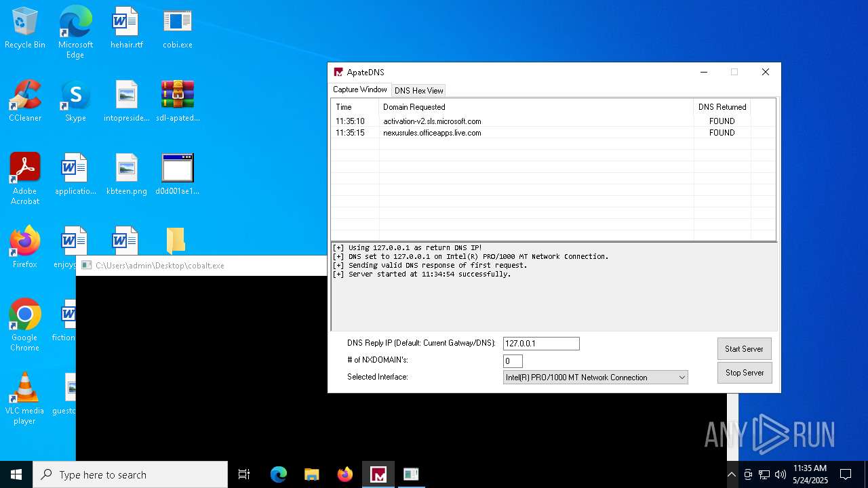Screen dimensions: 868x488
Task: Switch to the Capture Window tab
Action: 360,89
